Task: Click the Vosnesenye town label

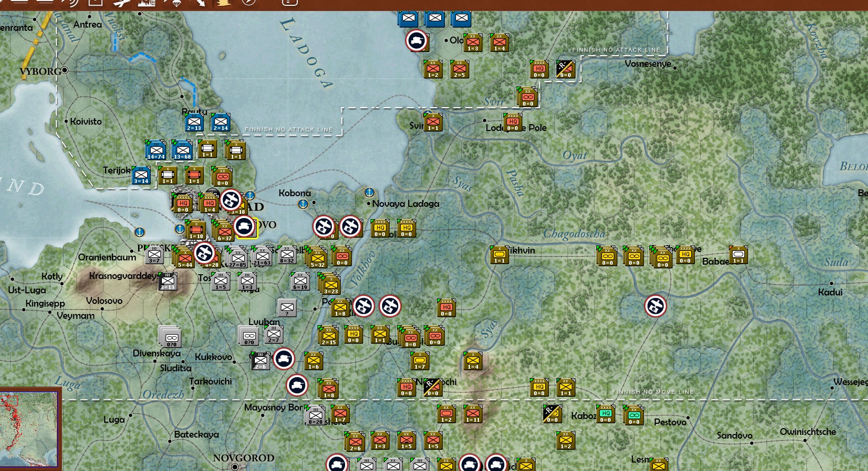Action: click(648, 64)
